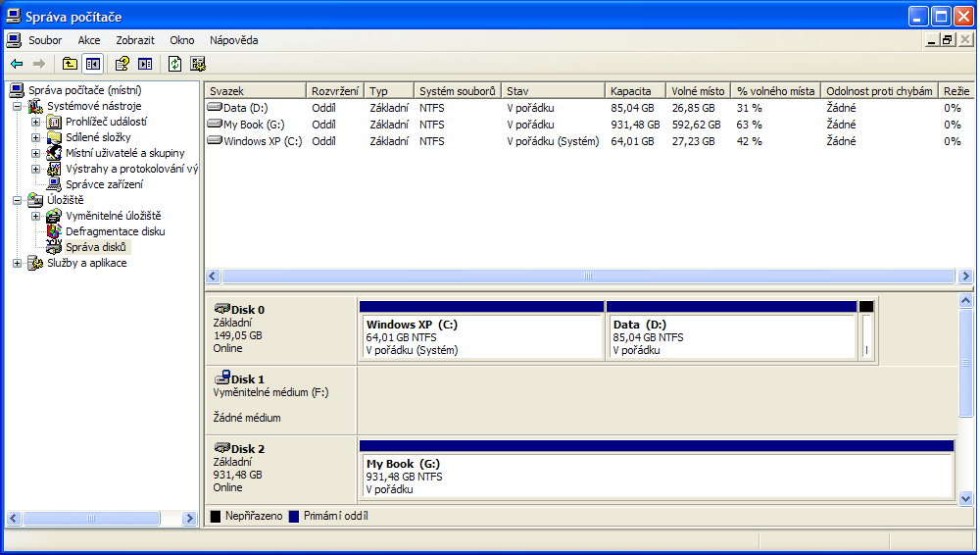Select the Správa disků tree item
980x555 pixels.
(x=96, y=247)
